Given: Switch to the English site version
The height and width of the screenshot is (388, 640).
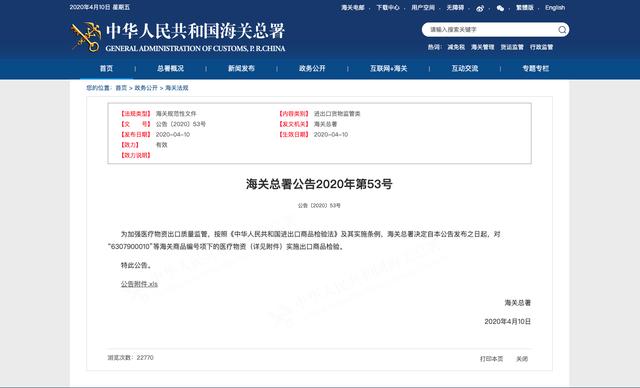Looking at the screenshot, I should pos(555,7).
